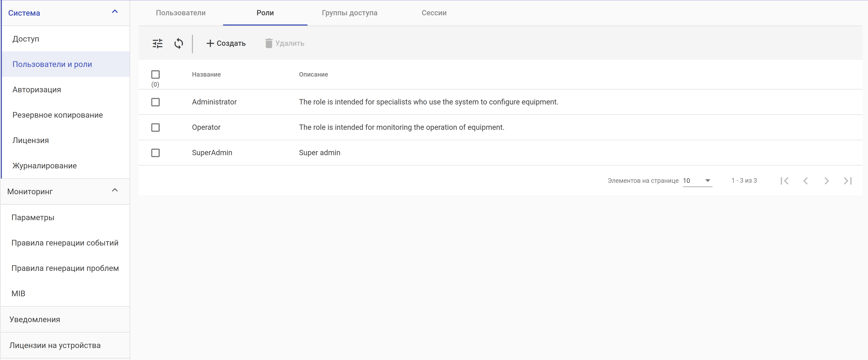Go to the next page arrow
Viewport: 868px width, 360px height.
point(826,181)
